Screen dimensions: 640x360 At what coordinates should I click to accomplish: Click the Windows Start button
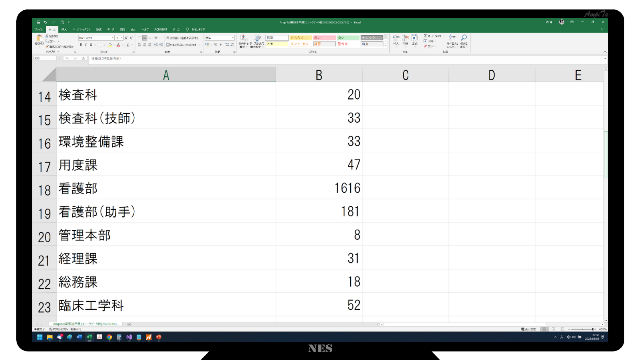coord(40,337)
